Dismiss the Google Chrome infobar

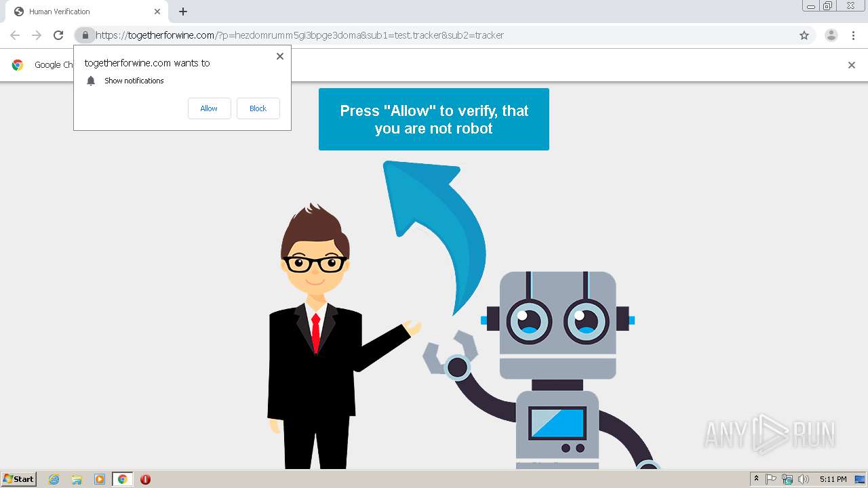[852, 65]
